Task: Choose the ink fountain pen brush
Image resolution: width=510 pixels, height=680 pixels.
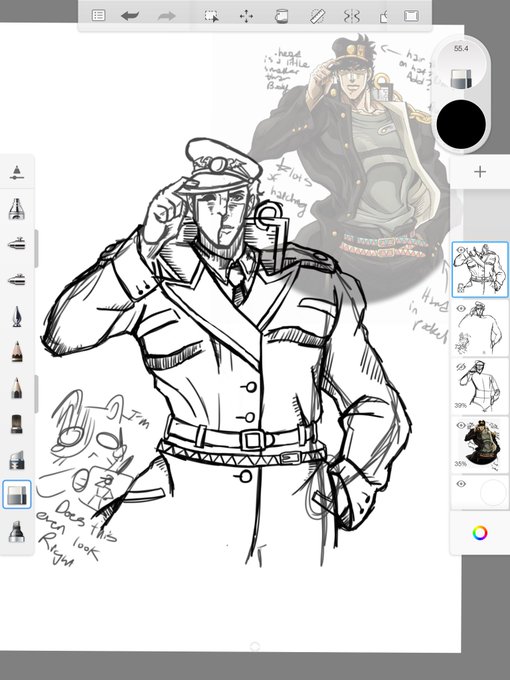Action: (16, 316)
